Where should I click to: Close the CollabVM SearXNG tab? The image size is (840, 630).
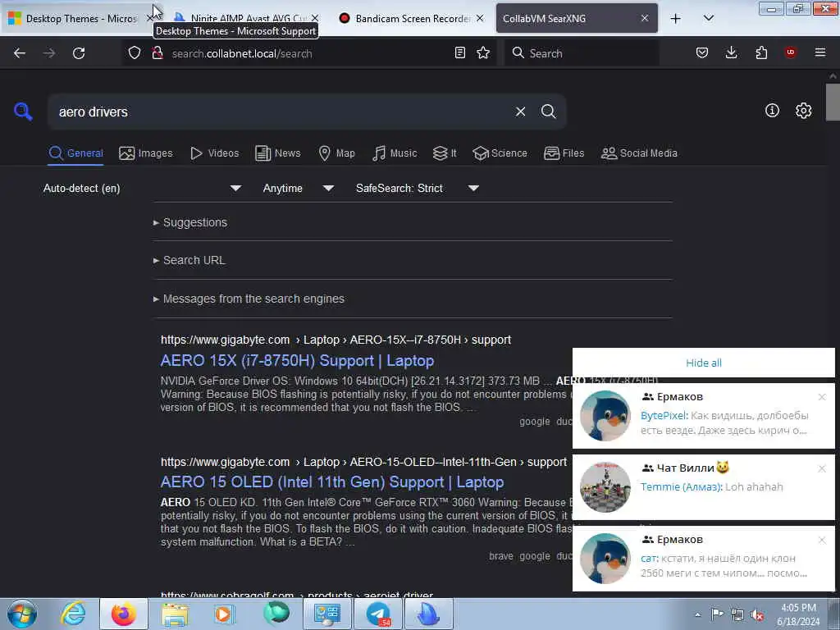[x=645, y=18]
